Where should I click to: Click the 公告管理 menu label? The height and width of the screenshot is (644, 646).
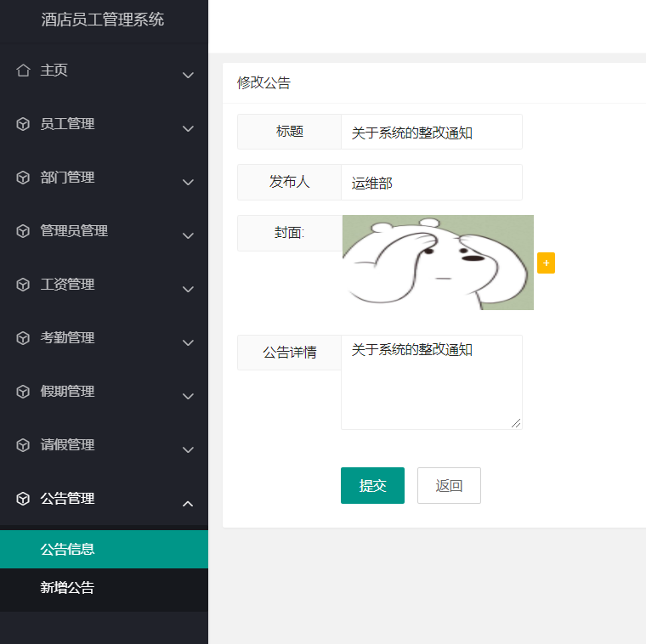[67, 498]
